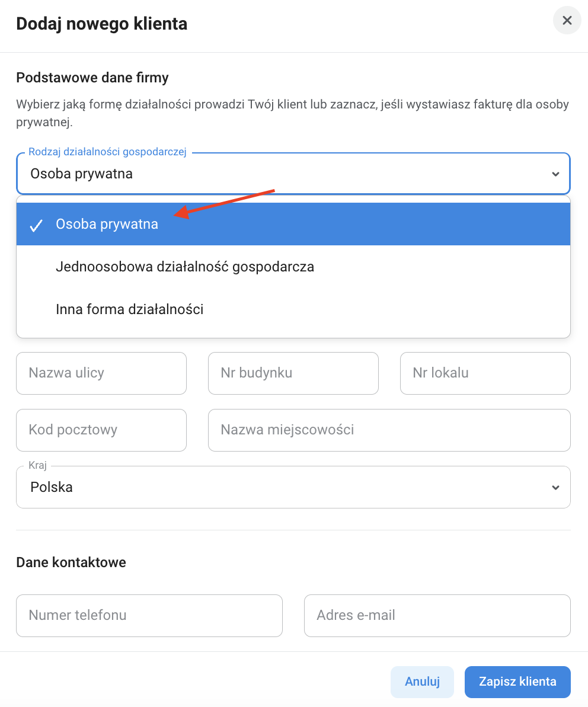Click the Dane kontaktowe section heading
The width and height of the screenshot is (588, 707).
coord(71,562)
